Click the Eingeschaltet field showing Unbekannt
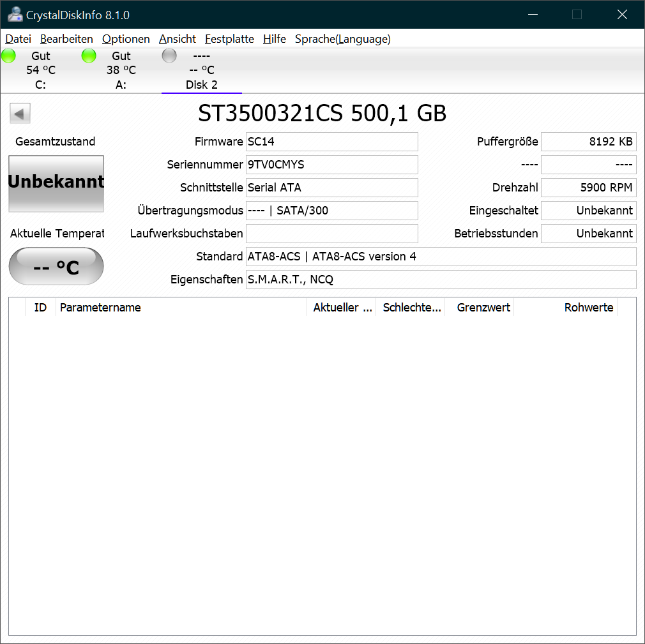This screenshot has width=645, height=644. (x=589, y=211)
